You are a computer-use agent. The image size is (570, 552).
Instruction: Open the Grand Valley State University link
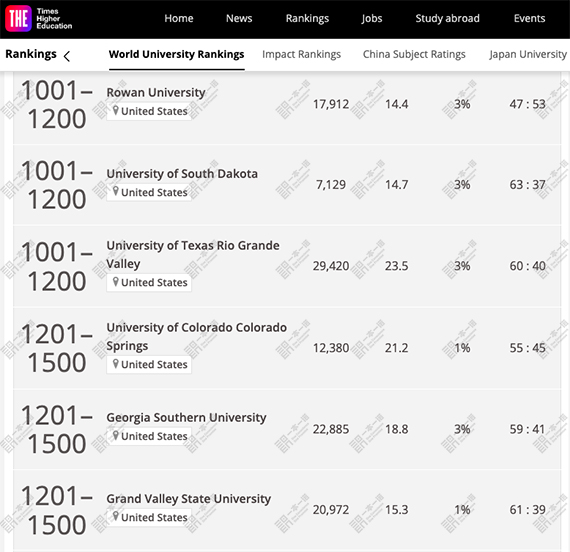point(188,499)
